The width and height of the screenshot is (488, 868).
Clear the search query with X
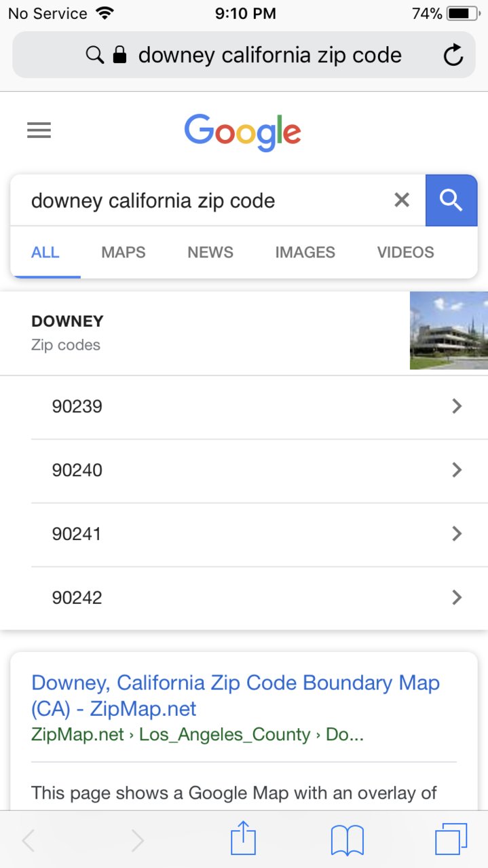click(402, 200)
